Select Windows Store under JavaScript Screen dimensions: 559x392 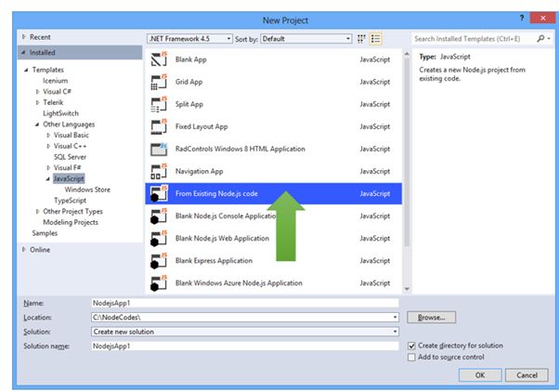[x=87, y=189]
